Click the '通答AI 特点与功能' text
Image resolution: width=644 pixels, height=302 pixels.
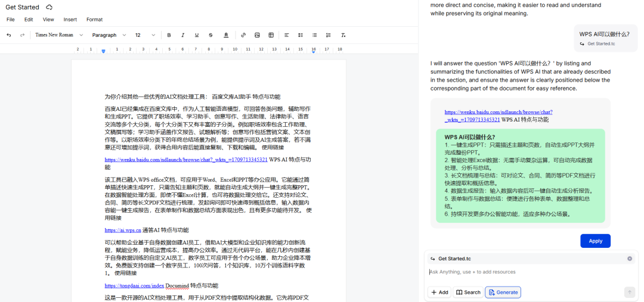166,230
